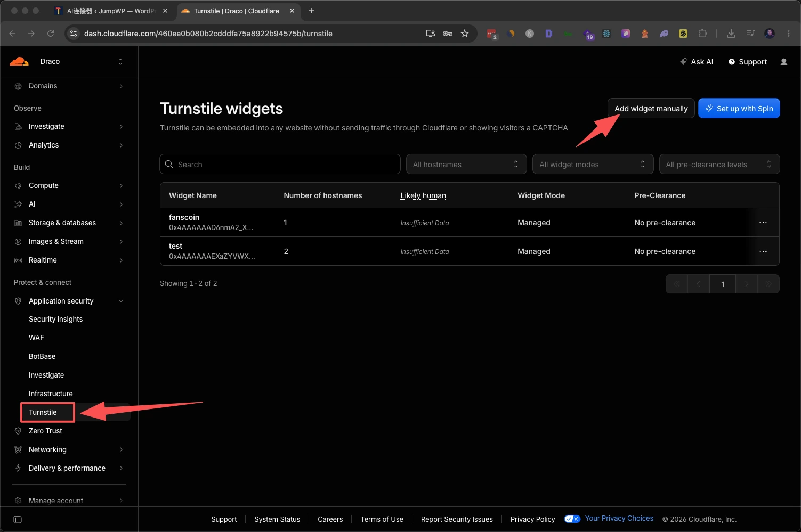Expand the Compute section
801x532 pixels.
tap(69, 186)
